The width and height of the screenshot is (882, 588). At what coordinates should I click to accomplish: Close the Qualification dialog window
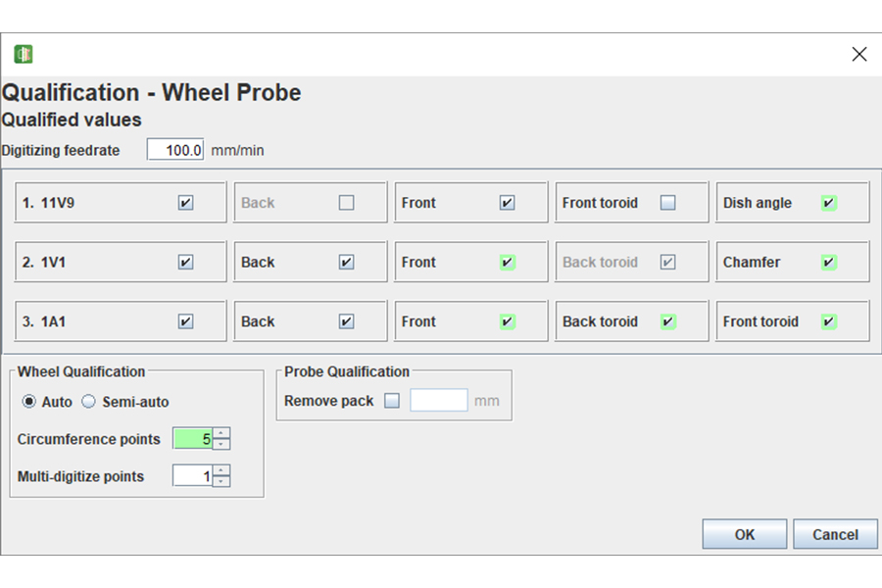pos(859,55)
